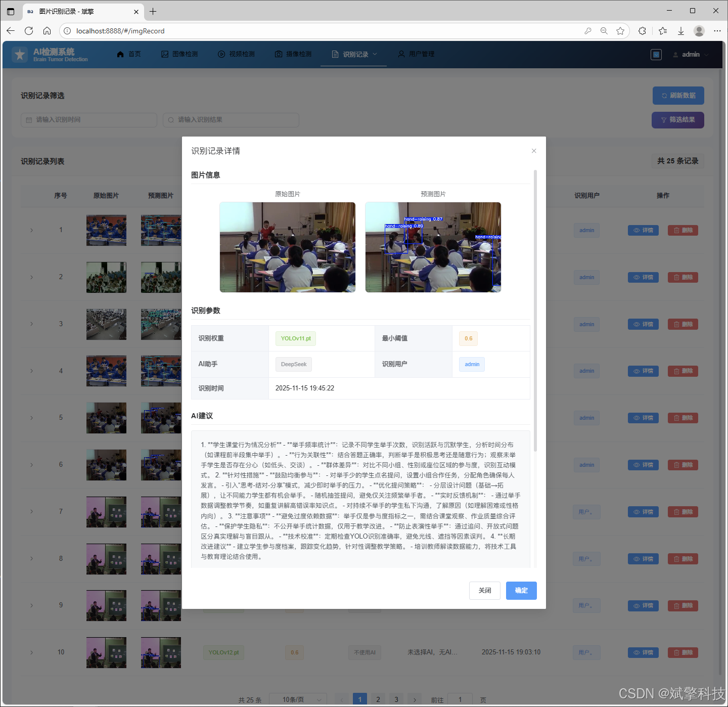Expand row 10 in the record list
Screen dimensions: 728x707
[31, 652]
